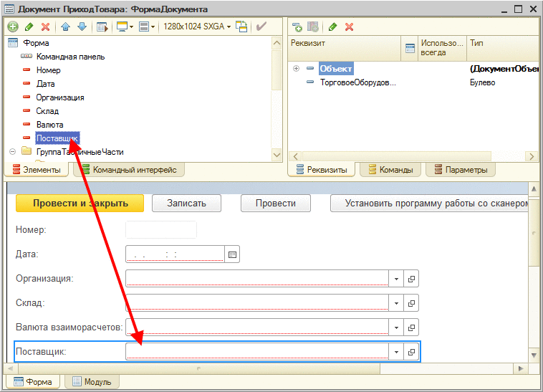Edit attribute with green pencil in right panel

click(333, 27)
